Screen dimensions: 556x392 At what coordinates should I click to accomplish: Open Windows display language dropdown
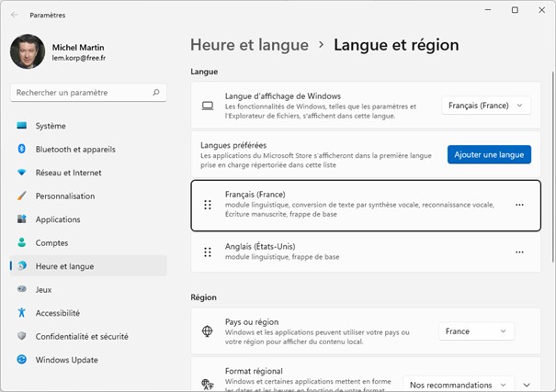486,106
